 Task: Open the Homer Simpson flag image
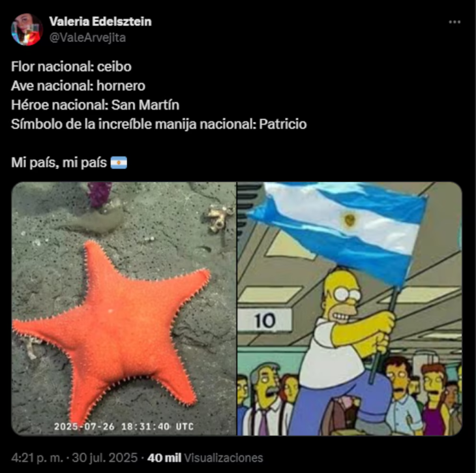350,309
